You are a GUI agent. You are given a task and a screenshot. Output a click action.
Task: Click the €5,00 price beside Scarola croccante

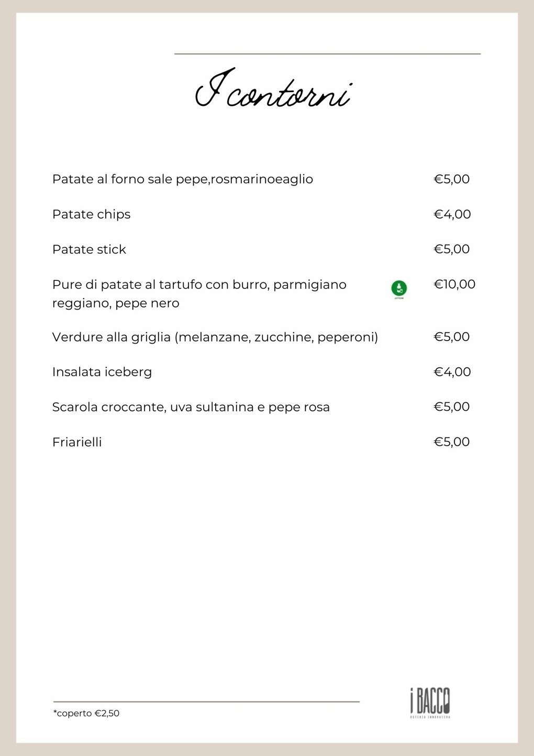(452, 407)
